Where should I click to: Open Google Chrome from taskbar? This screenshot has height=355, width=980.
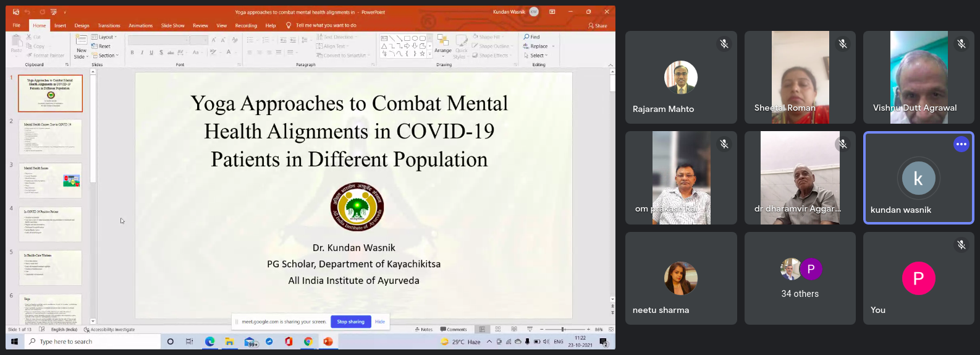point(308,341)
